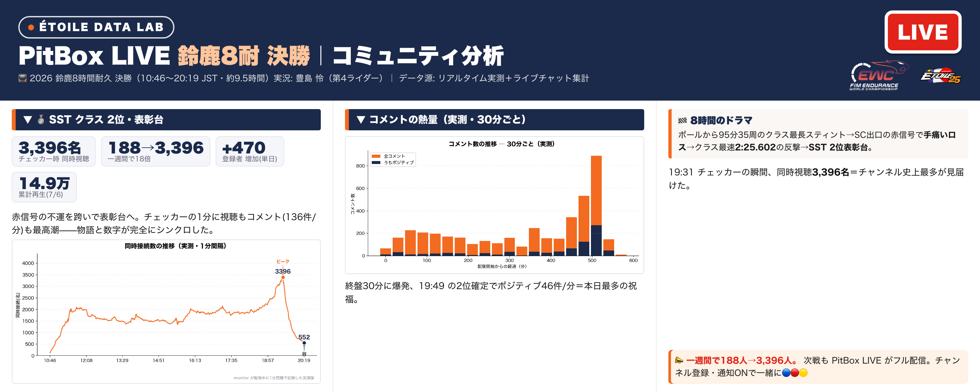Click the 3,396名 チェッカー時 同時視聴 stat card
Image resolution: width=980 pixels, height=392 pixels.
pos(54,152)
